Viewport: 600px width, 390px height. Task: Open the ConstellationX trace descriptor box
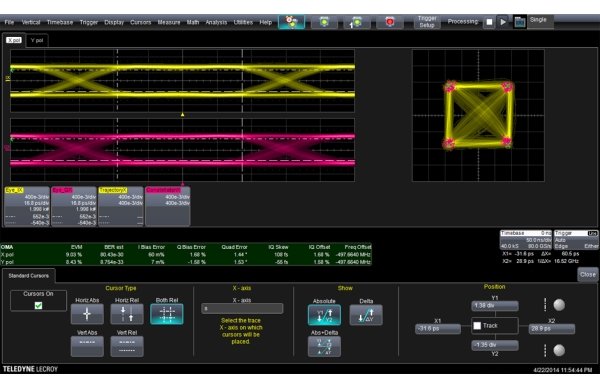pos(168,206)
